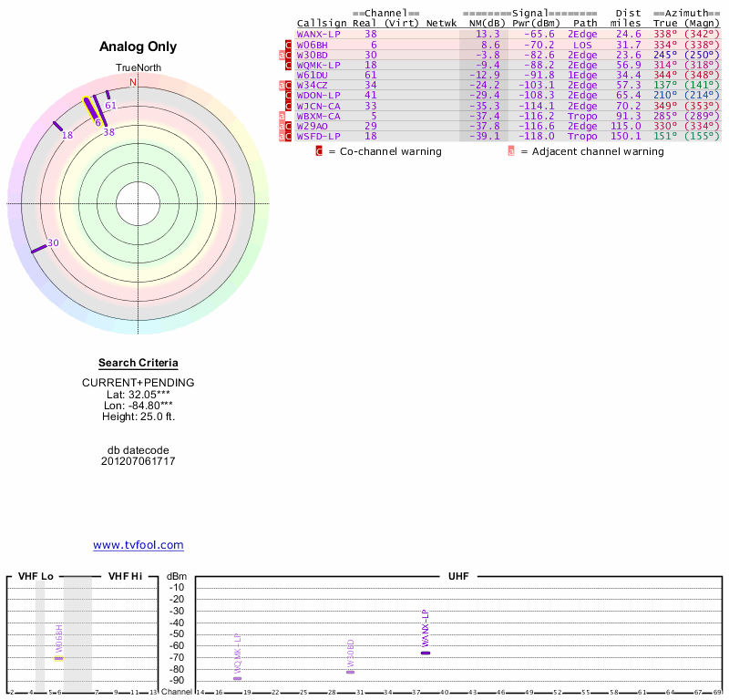Image resolution: width=729 pixels, height=700 pixels.
Task: Click the co-channel icon beside WJCN-CA
Action: tap(288, 106)
